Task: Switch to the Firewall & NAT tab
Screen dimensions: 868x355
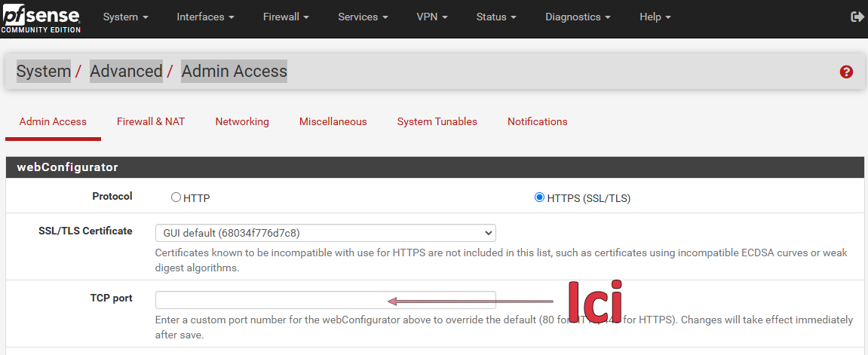Action: point(151,121)
